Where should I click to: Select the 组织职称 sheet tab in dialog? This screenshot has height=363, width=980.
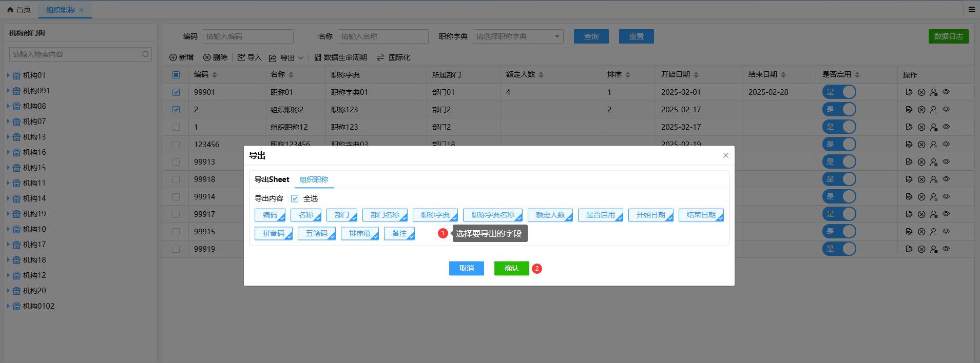(x=314, y=179)
